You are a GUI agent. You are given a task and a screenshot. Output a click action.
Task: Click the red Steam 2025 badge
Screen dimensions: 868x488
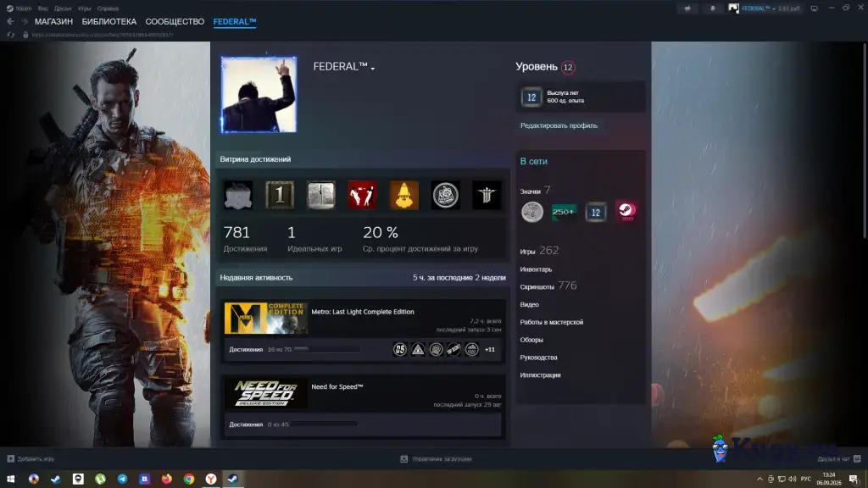pyautogui.click(x=626, y=212)
